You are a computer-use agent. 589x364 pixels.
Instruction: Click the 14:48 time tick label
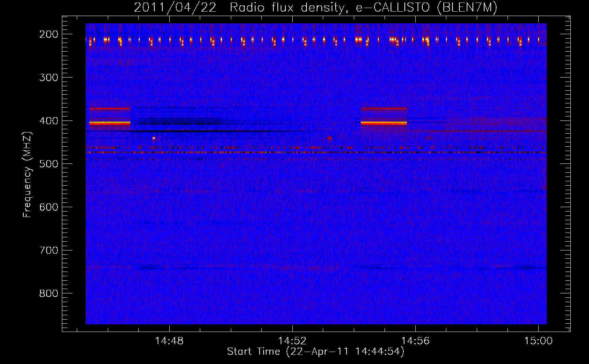pos(169,341)
